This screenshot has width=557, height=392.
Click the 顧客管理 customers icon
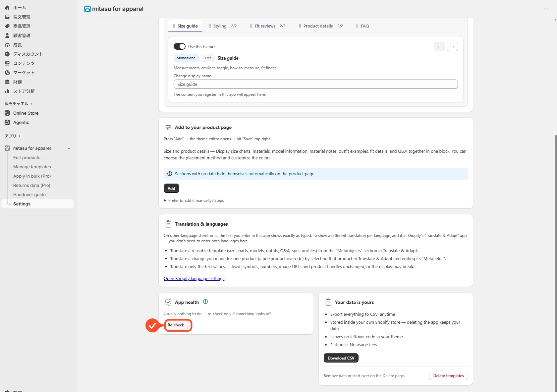coord(7,35)
